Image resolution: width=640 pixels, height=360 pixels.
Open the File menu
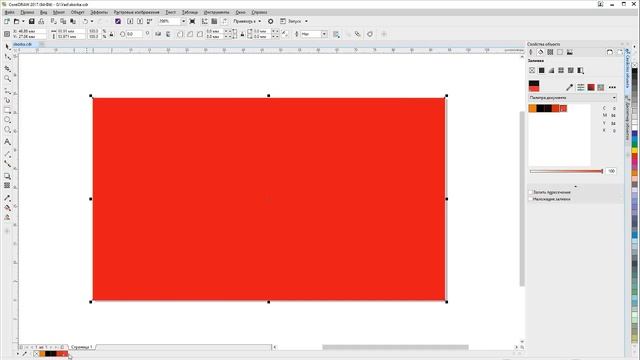click(9, 12)
